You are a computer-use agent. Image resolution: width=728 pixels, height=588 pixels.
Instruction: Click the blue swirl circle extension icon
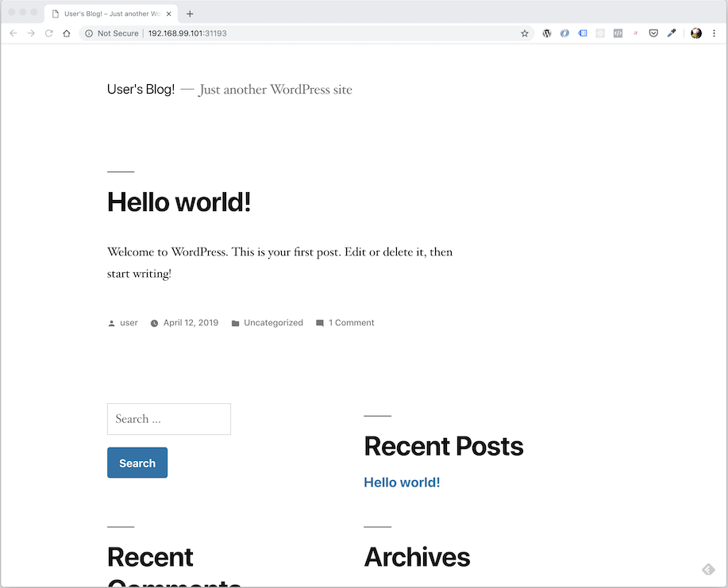point(564,33)
